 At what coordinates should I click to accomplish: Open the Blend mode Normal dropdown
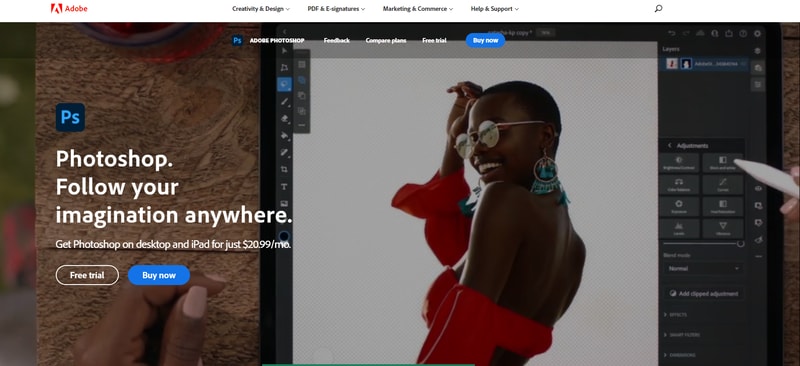pyautogui.click(x=704, y=269)
